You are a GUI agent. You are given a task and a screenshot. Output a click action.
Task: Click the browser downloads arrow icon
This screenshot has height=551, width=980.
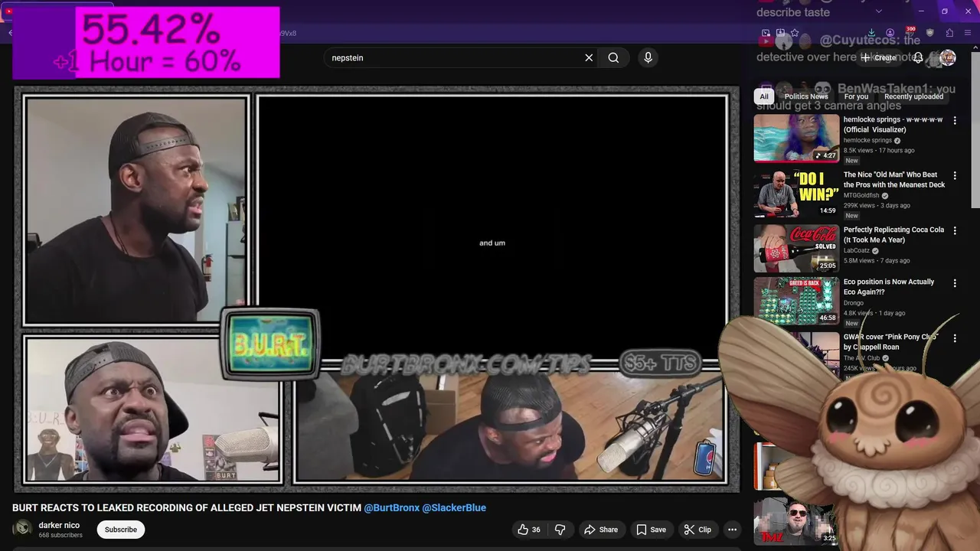click(x=871, y=33)
